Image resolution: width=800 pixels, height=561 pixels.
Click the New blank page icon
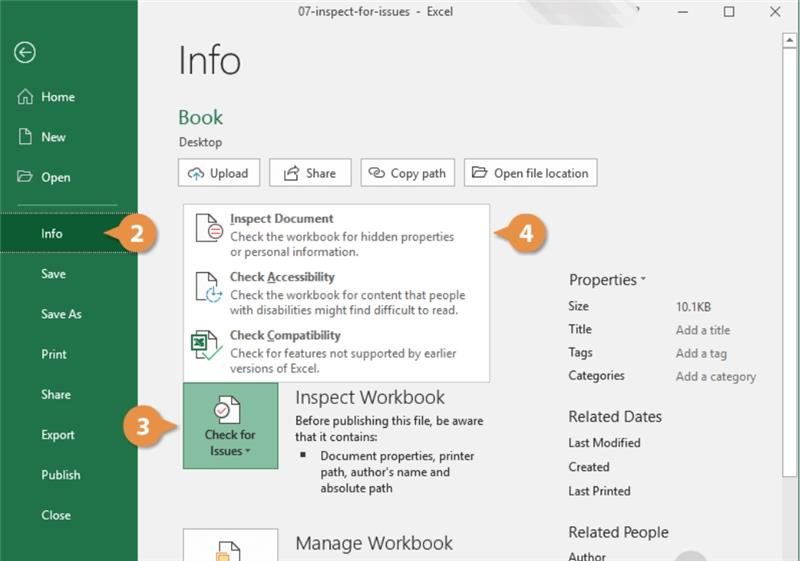25,137
